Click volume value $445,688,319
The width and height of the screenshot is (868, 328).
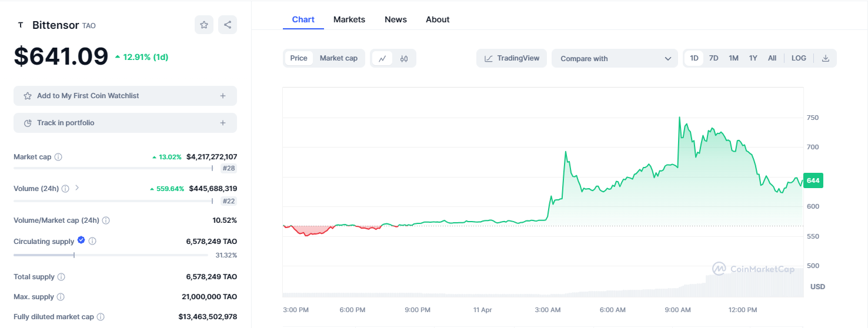(213, 189)
